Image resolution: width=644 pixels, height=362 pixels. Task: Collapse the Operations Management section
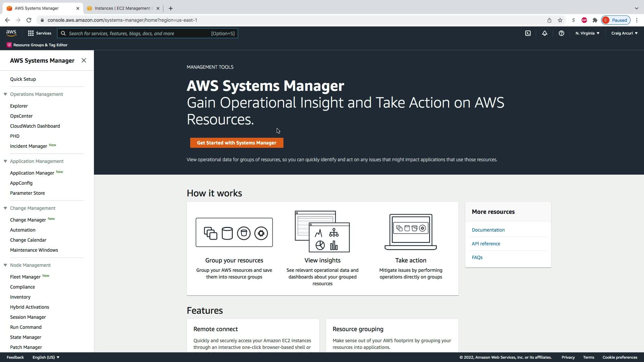click(5, 94)
